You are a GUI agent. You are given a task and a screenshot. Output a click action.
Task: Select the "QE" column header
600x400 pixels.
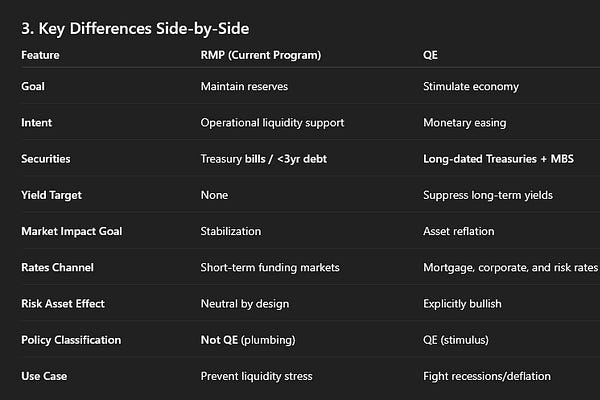click(431, 55)
